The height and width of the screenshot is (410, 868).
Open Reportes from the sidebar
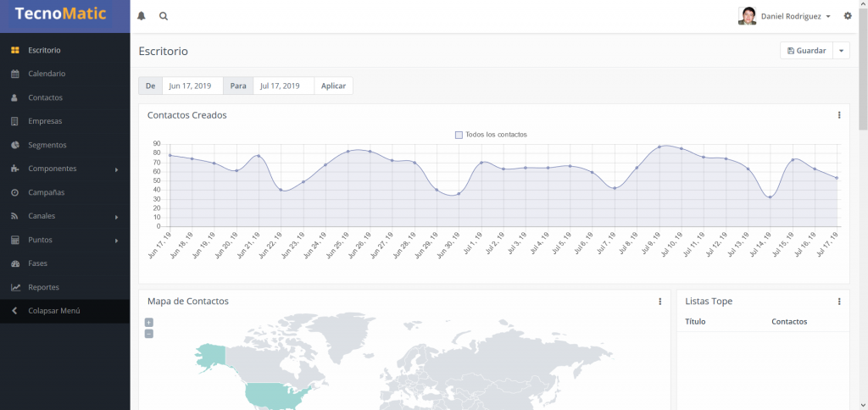(43, 287)
